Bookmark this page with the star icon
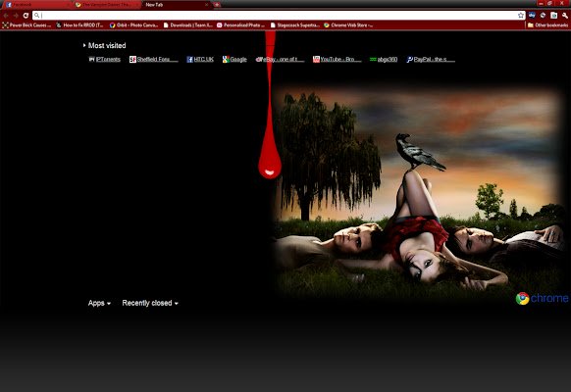Image resolution: width=571 pixels, height=392 pixels. point(521,16)
